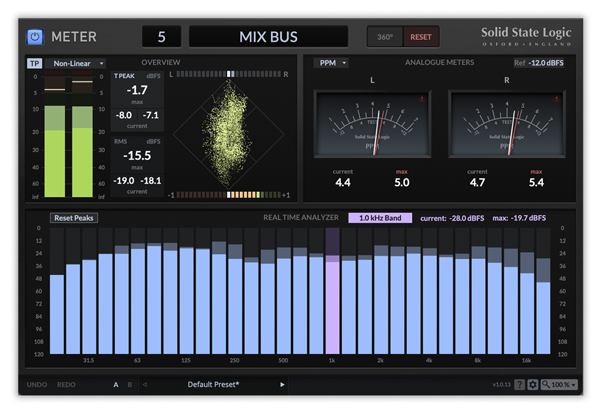Image resolution: width=600 pixels, height=415 pixels.
Task: Select the 63 Hz analyzer bar
Action: coord(138,291)
